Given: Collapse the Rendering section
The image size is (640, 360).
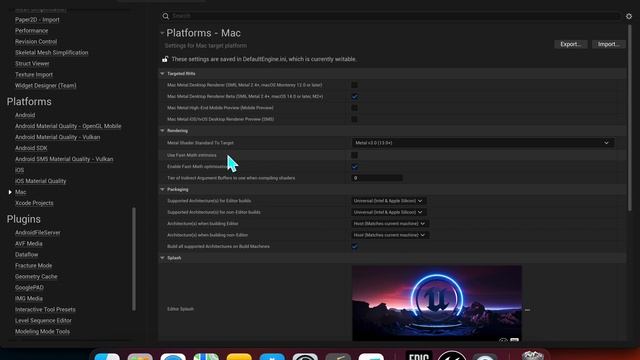Looking at the screenshot, I should click(x=162, y=131).
